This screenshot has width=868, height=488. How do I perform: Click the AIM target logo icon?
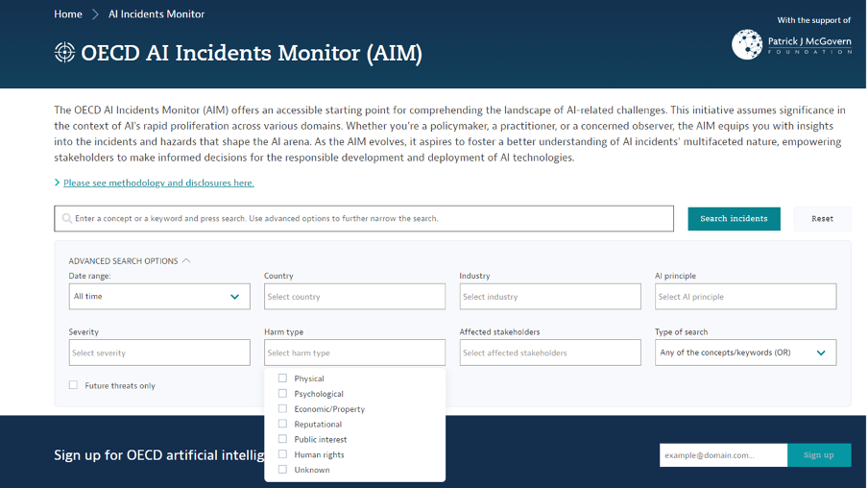[64, 52]
